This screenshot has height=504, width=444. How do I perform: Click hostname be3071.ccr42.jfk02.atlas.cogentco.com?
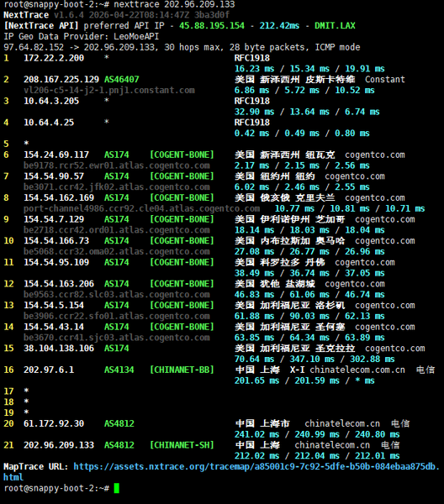point(117,187)
